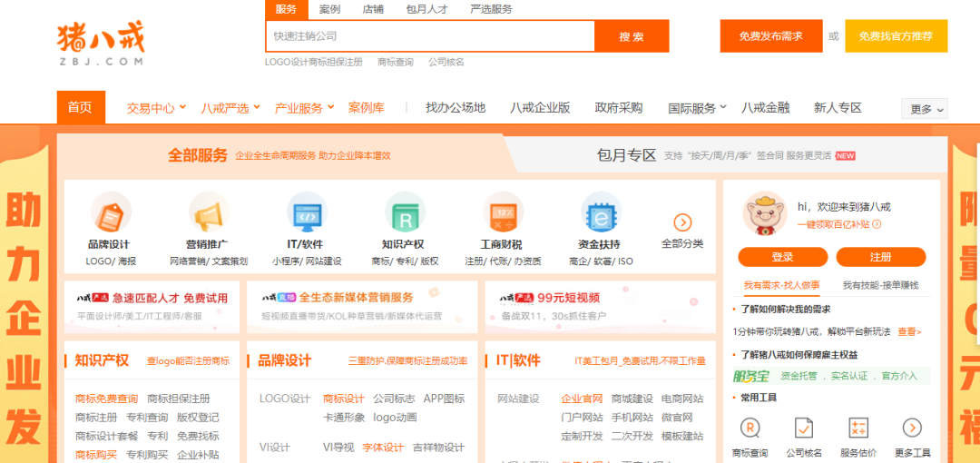Click the 商标查询 suggestion under search box
Image resolution: width=980 pixels, height=463 pixels.
click(395, 62)
